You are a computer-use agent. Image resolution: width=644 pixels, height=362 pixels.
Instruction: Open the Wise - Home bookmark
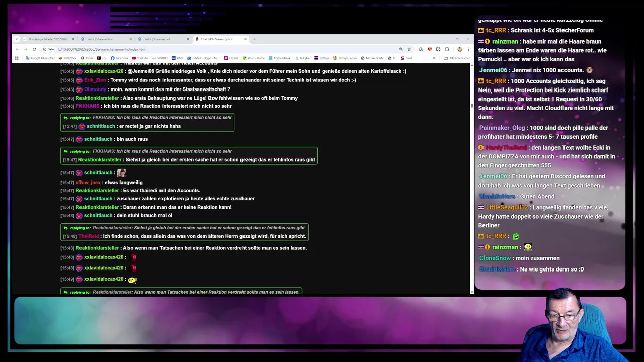254,58
